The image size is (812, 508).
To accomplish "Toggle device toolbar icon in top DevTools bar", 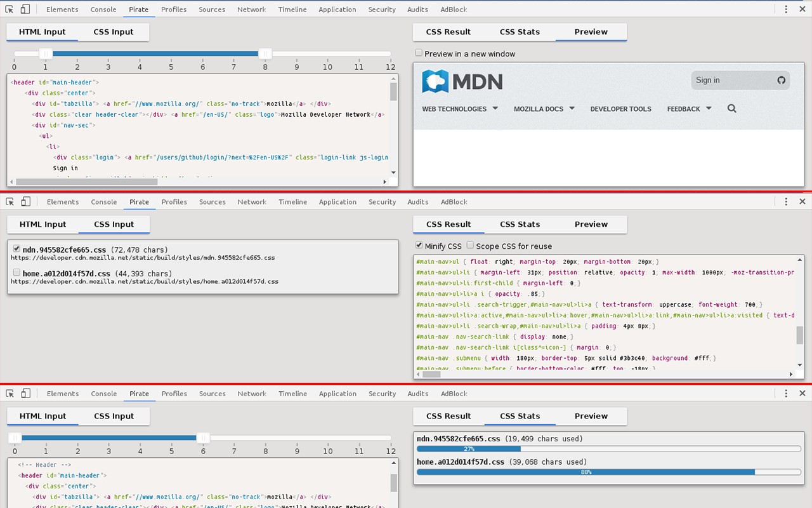I will [x=25, y=10].
